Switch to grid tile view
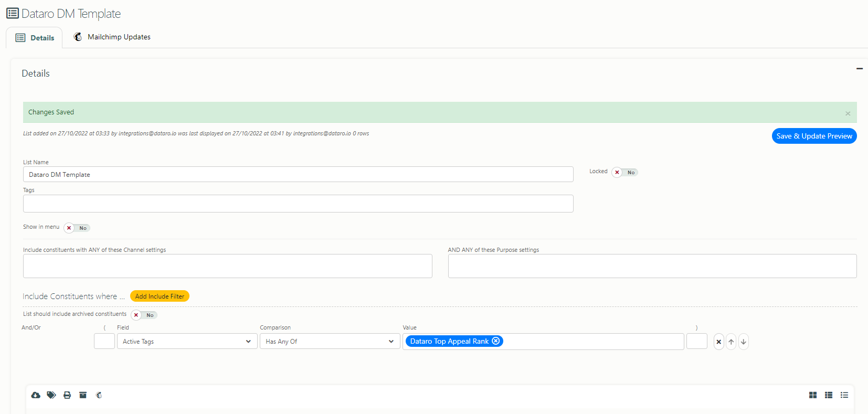This screenshot has width=868, height=414. (x=813, y=395)
